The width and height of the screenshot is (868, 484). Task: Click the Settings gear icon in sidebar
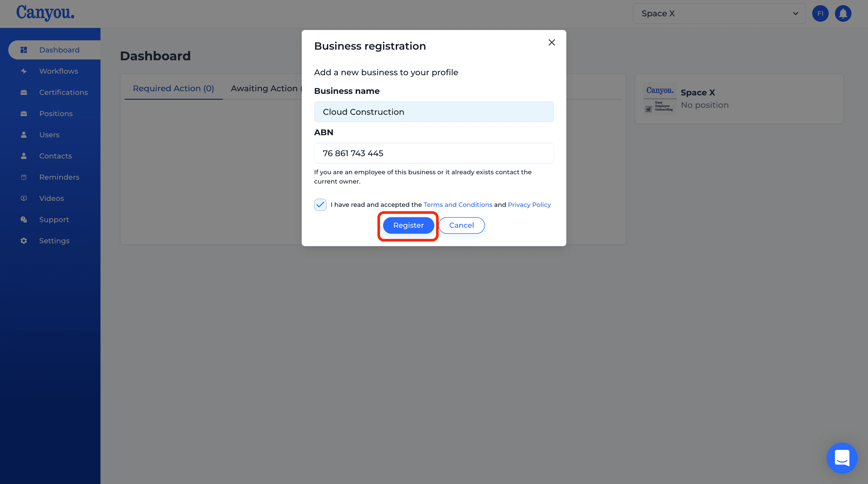(x=24, y=241)
